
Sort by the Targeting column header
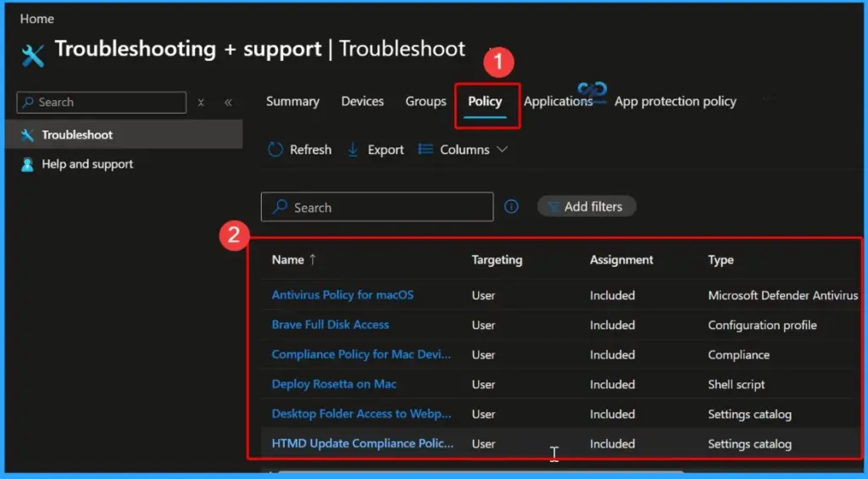click(497, 259)
